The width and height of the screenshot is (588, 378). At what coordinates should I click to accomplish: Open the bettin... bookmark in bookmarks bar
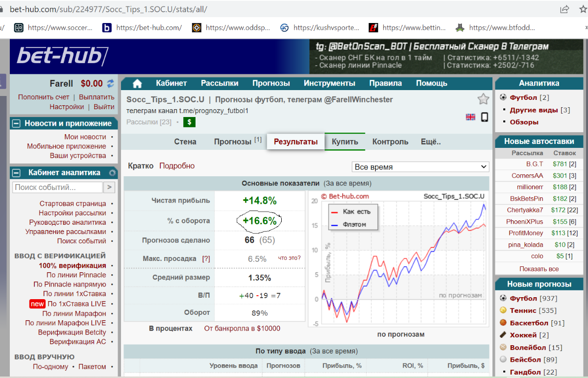point(408,28)
